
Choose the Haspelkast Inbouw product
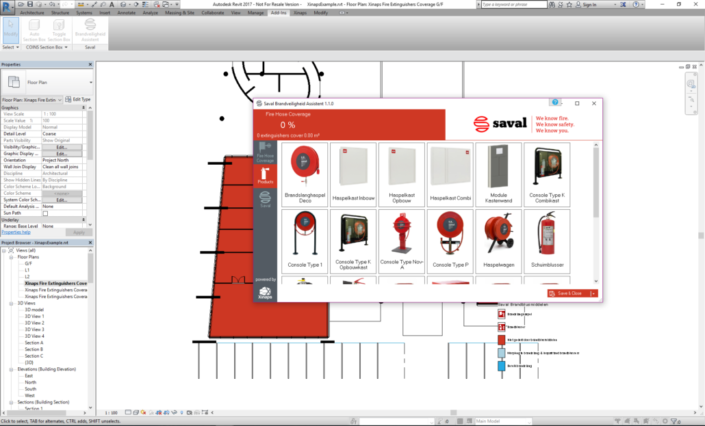tap(353, 175)
